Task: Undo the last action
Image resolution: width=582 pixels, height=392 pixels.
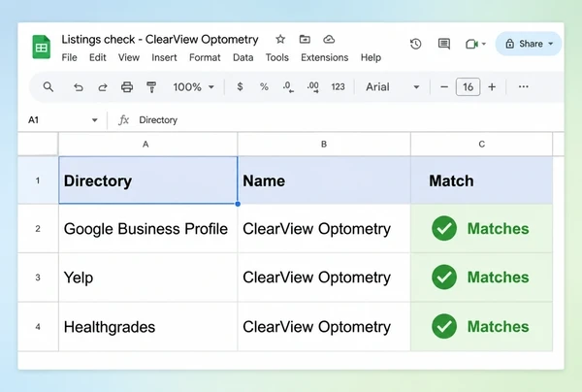Action: point(78,87)
